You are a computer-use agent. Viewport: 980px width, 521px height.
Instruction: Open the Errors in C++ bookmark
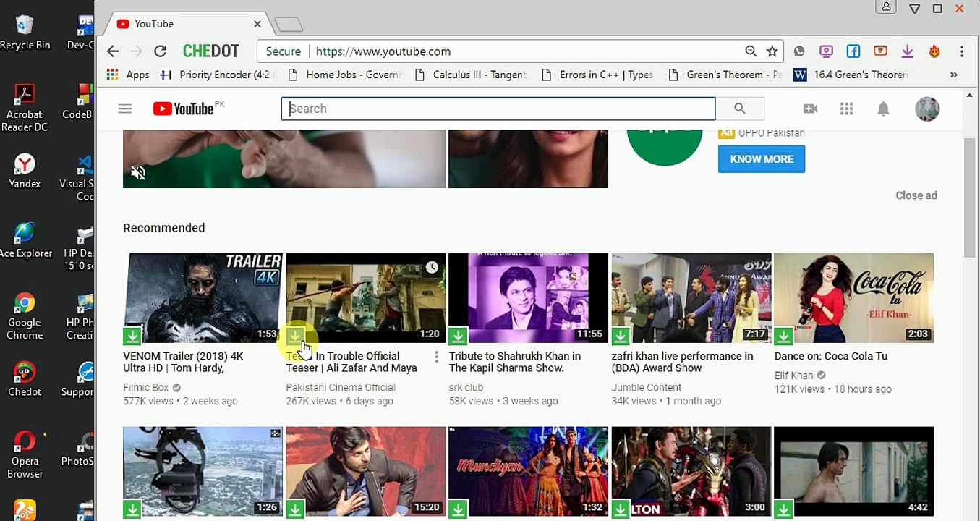(597, 75)
